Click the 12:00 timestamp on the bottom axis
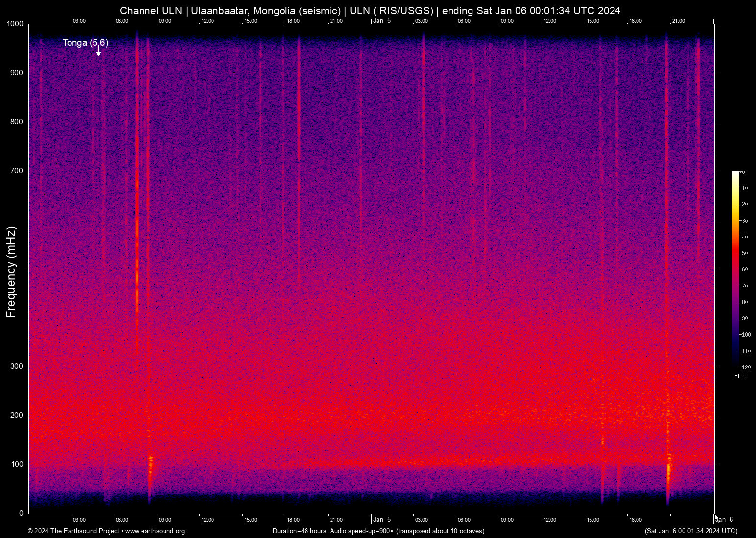 [208, 520]
